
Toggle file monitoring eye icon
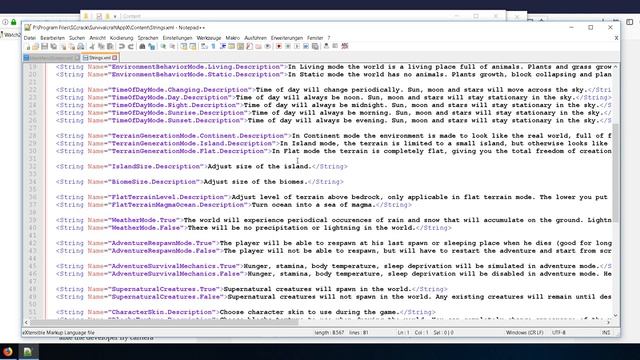click(268, 46)
